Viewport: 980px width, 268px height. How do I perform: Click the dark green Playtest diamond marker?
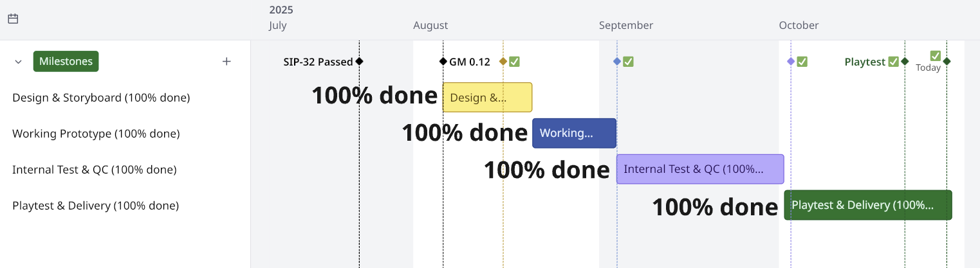click(905, 62)
